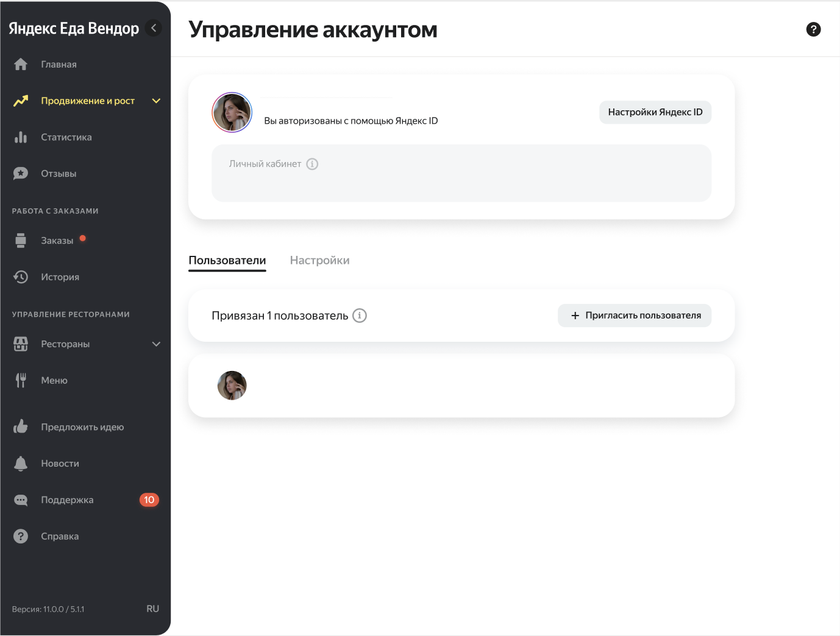840x636 pixels.
Task: Show info next to Личный кабинет
Action: click(x=312, y=164)
